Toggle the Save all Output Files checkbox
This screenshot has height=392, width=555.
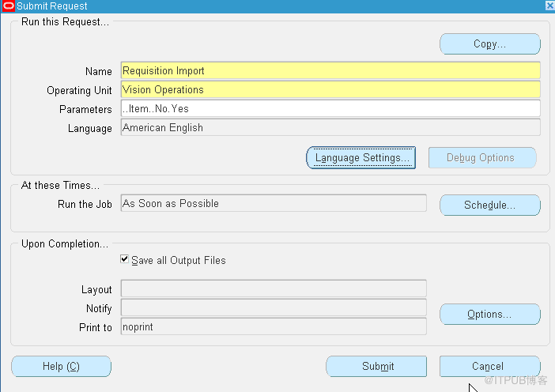125,259
